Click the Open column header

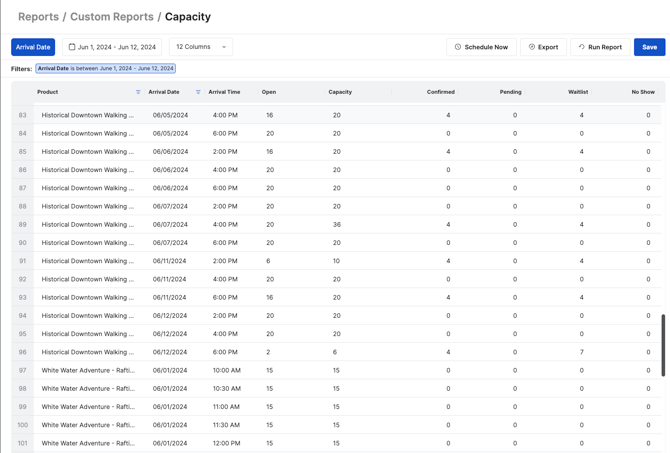269,92
